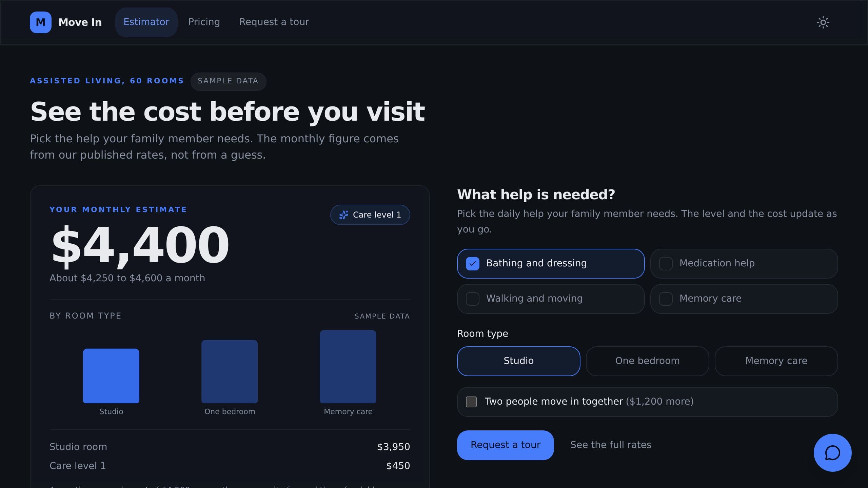Choose Memory care room type button

[776, 361]
